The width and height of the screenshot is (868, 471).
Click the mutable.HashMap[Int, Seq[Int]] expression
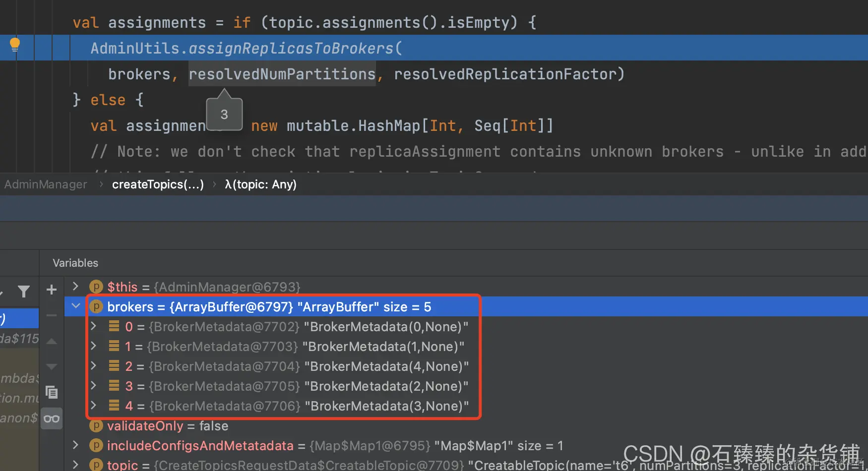pyautogui.click(x=420, y=125)
